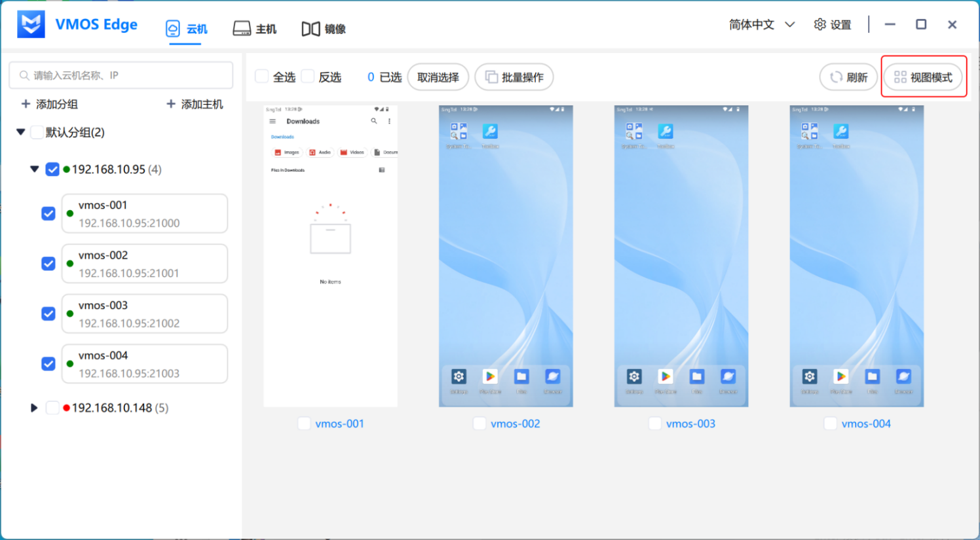Open Settings app icon in vmos-003 screen
980x540 pixels.
click(x=634, y=376)
